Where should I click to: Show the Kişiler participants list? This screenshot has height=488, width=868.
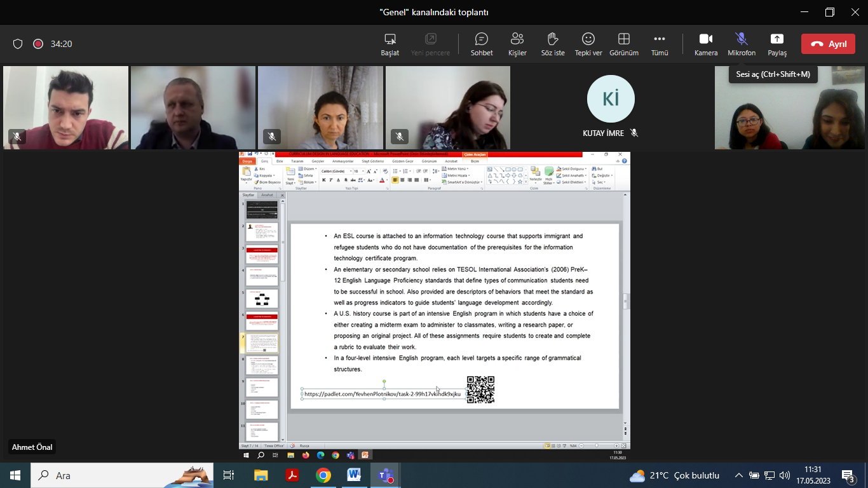pos(517,44)
